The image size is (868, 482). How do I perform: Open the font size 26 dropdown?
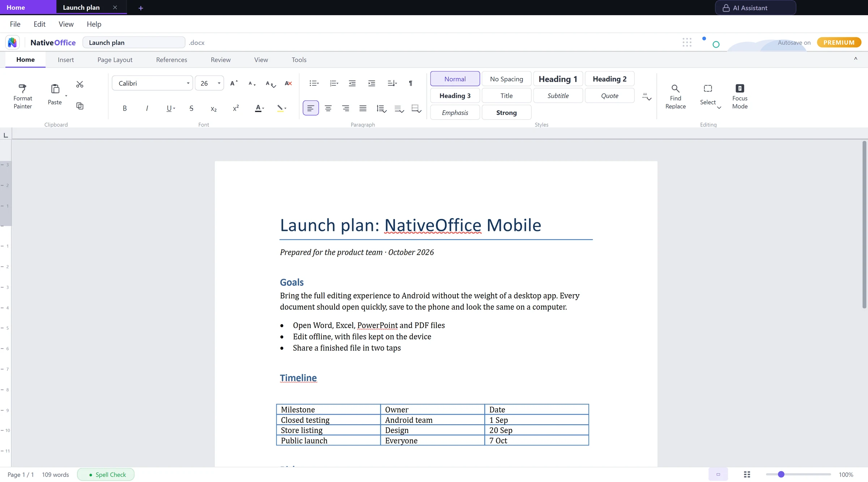pos(209,83)
